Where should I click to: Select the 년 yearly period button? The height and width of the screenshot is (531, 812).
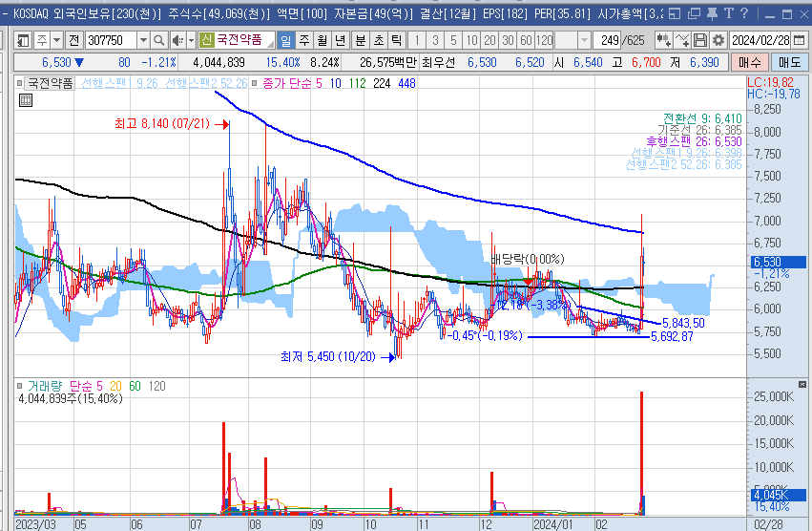(341, 40)
